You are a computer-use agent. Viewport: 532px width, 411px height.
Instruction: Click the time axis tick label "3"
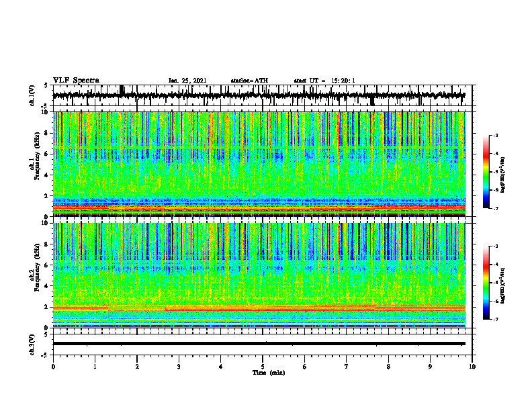179,367
